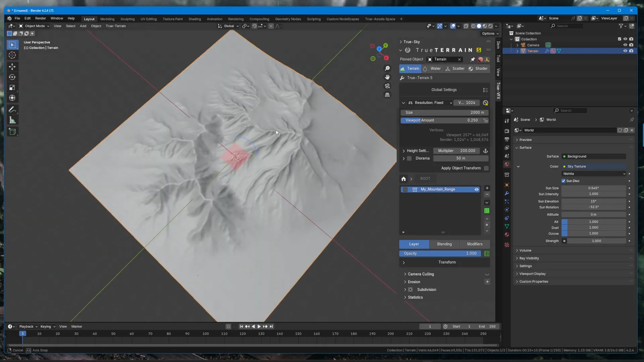Expand the Subdivision section in terrain panel

tap(405, 290)
